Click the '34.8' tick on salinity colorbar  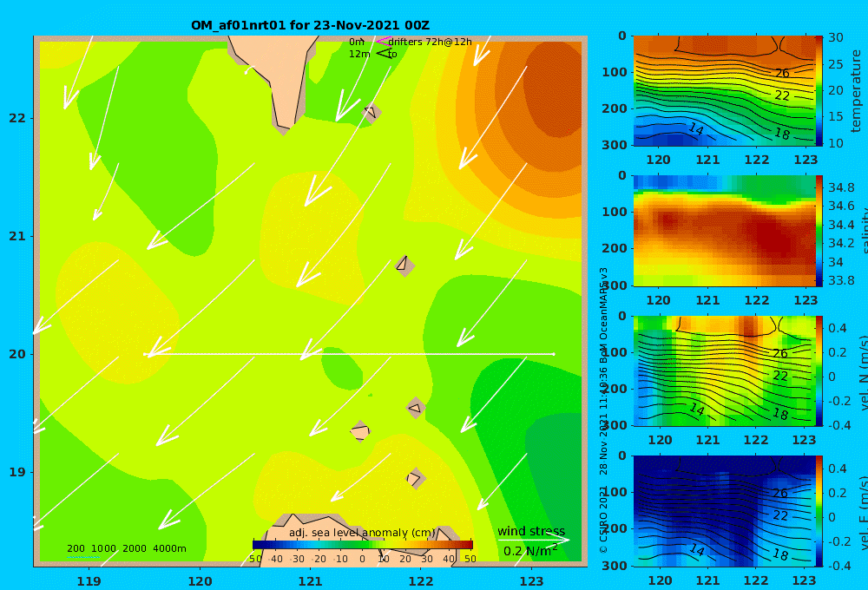841,187
